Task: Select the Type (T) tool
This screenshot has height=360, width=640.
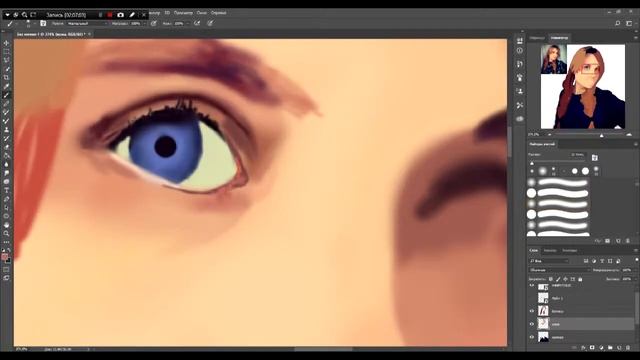Action: pyautogui.click(x=6, y=190)
